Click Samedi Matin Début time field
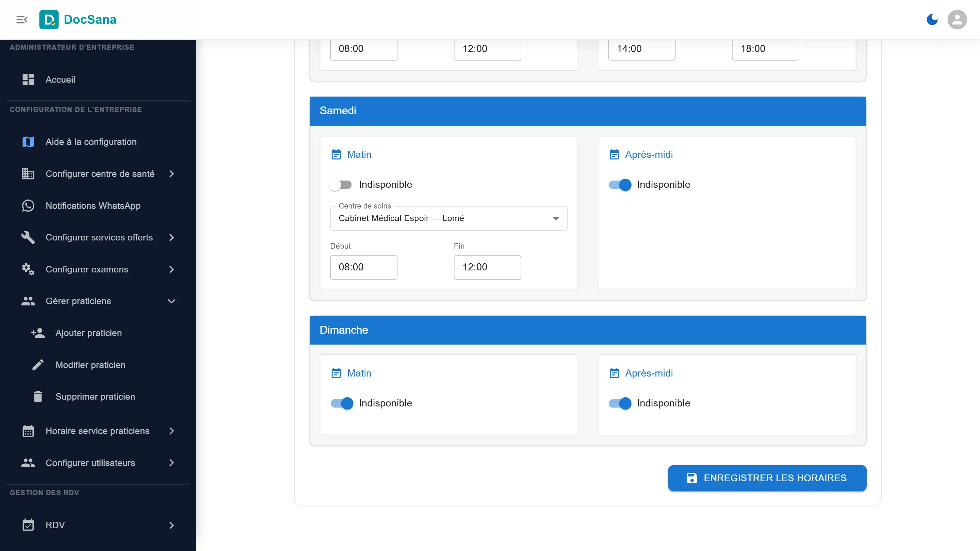The image size is (980, 551). pyautogui.click(x=363, y=267)
